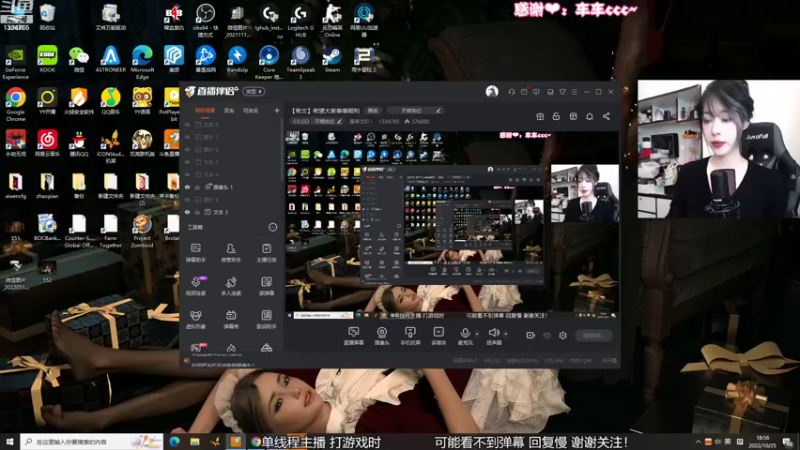
Task: Toggle lock on 摄像头 1 source
Action: tap(197, 187)
